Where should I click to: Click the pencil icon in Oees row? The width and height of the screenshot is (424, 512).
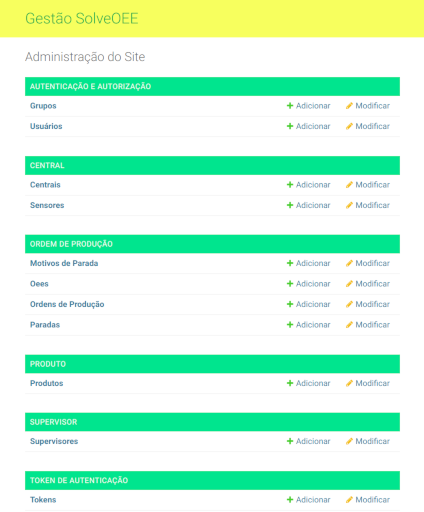(x=349, y=284)
